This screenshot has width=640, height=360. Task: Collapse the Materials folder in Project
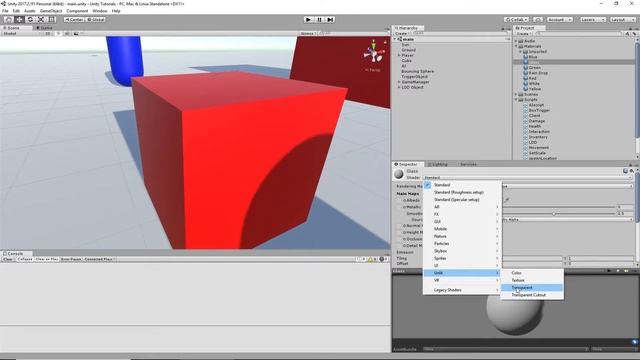(516, 46)
